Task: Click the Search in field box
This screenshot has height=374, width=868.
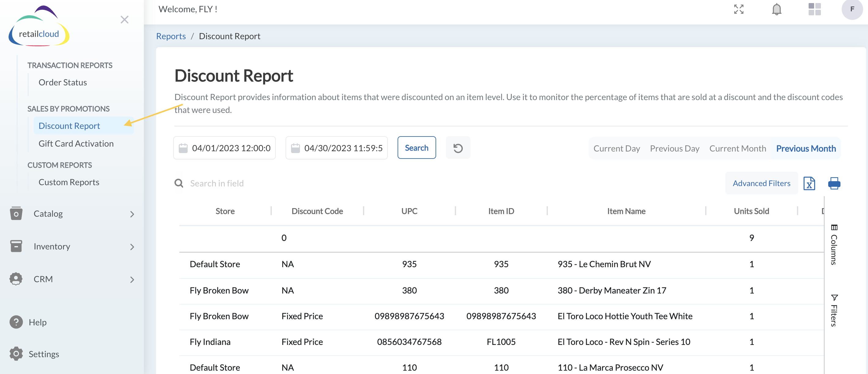Action: pyautogui.click(x=217, y=183)
